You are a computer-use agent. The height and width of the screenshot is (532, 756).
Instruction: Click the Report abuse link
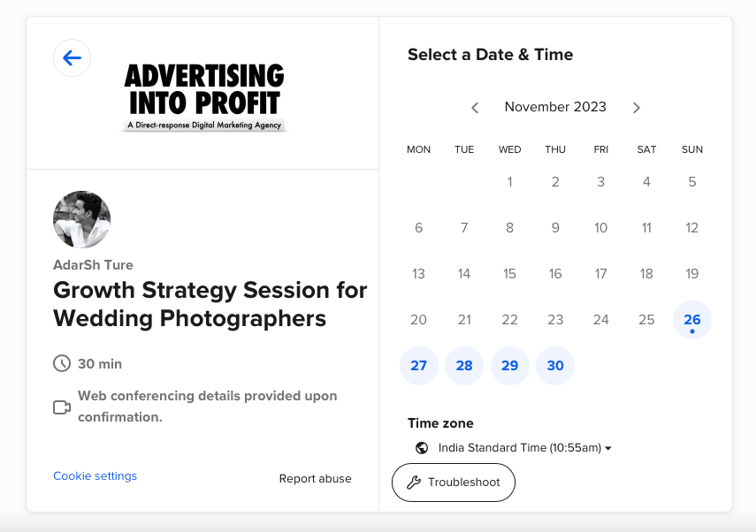[x=315, y=479]
